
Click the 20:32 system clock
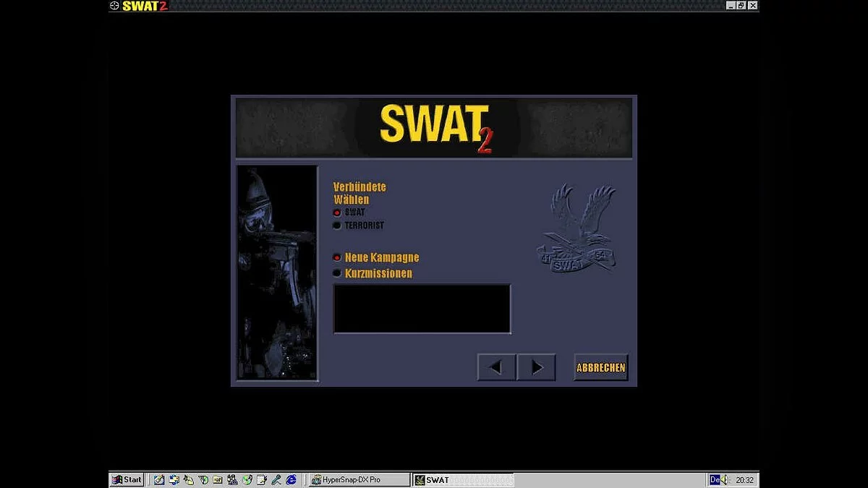click(745, 480)
